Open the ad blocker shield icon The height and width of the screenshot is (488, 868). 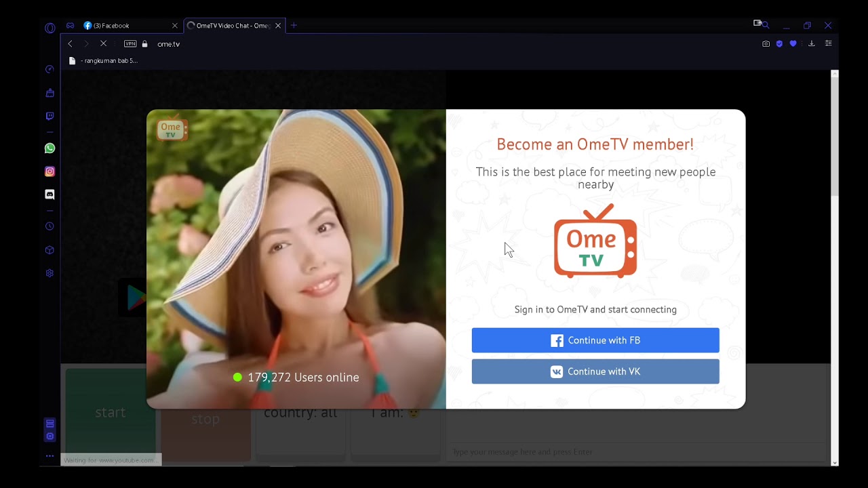[x=779, y=43]
